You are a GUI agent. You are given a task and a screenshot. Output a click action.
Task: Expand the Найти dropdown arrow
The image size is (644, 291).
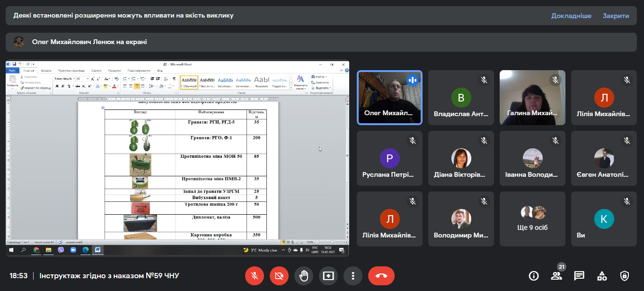(x=326, y=77)
